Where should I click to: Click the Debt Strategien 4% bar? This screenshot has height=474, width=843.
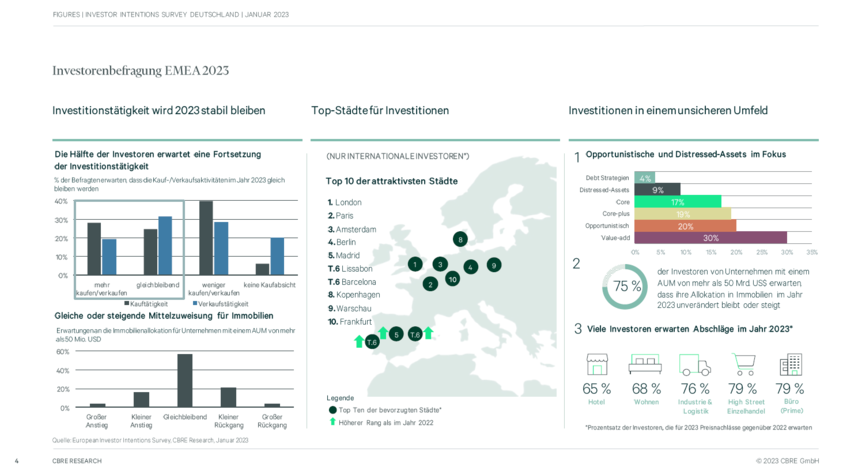[x=645, y=177]
